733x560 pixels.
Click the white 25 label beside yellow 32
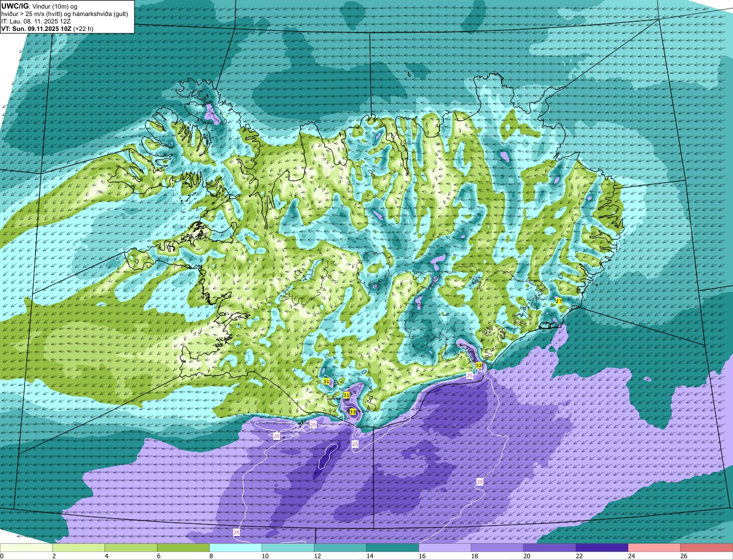(470, 376)
